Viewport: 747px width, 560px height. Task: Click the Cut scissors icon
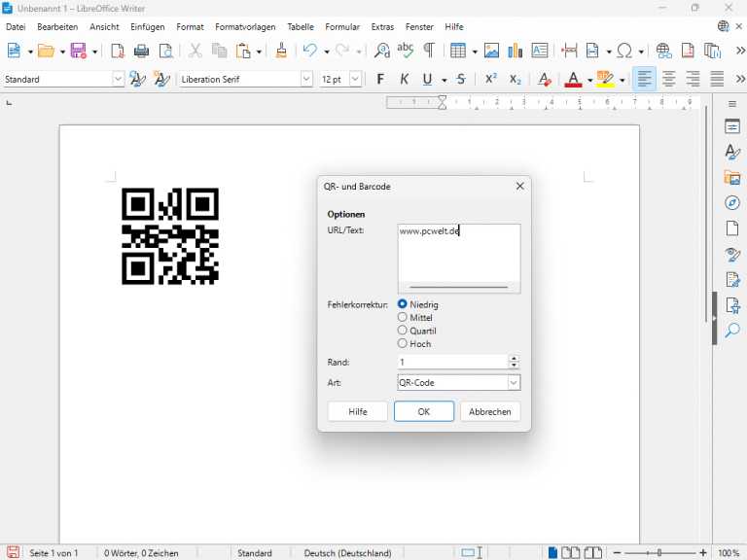[x=195, y=50]
